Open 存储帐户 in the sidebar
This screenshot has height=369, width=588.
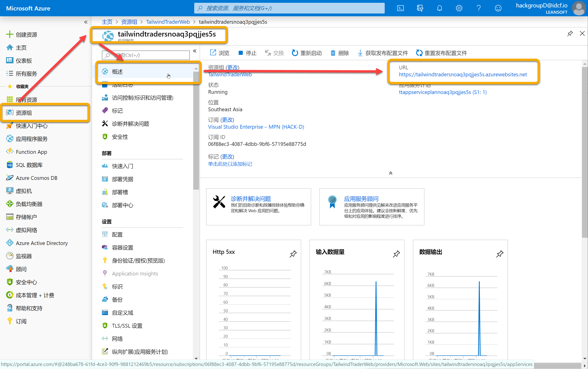tap(21, 217)
